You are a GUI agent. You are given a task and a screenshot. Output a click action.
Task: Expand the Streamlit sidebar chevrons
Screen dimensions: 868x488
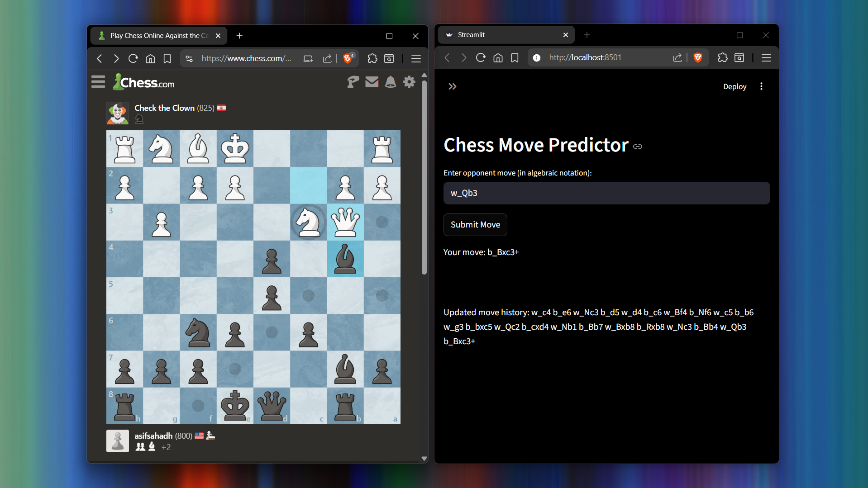click(452, 86)
